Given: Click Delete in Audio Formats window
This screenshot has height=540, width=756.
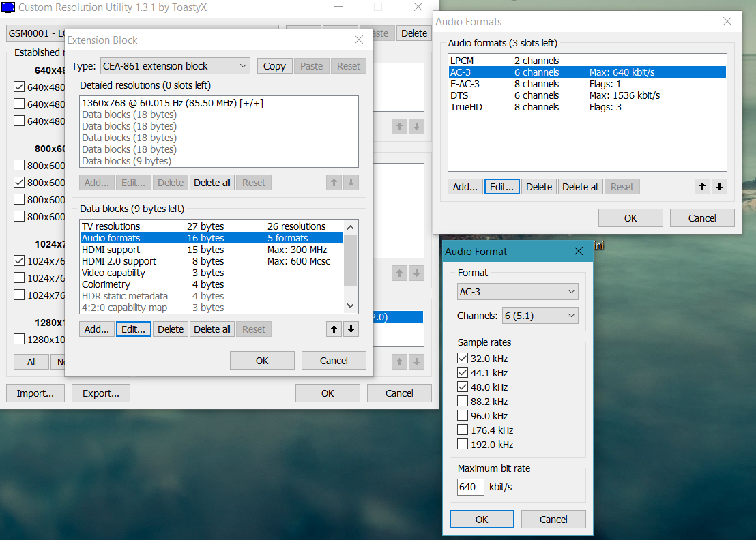Looking at the screenshot, I should pyautogui.click(x=539, y=187).
